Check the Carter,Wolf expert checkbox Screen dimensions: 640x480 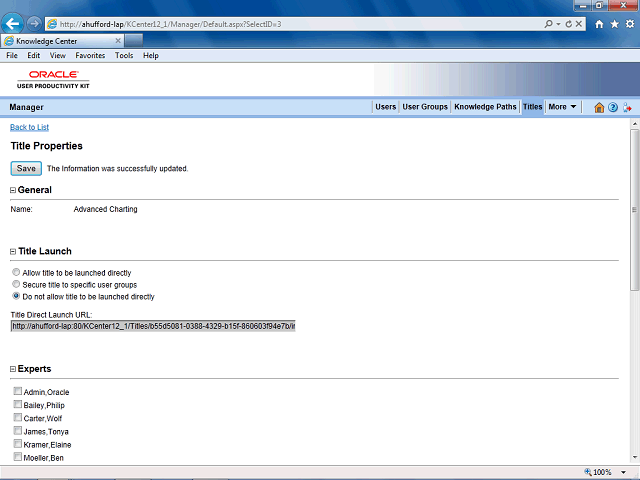[18, 417]
